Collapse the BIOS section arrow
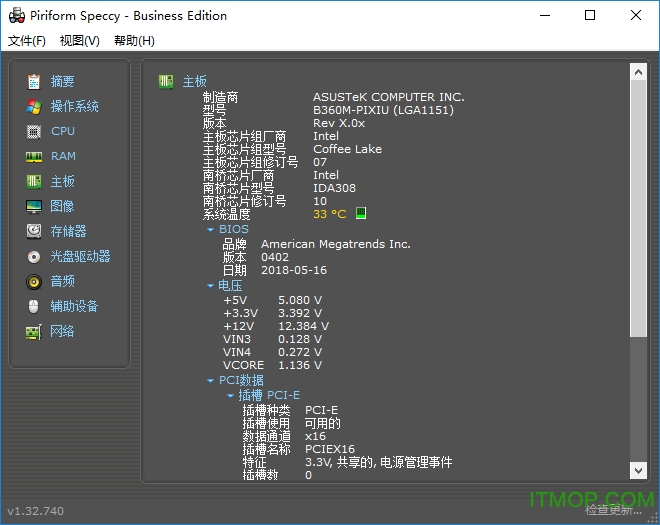Screen dimensions: 660x525 210,230
